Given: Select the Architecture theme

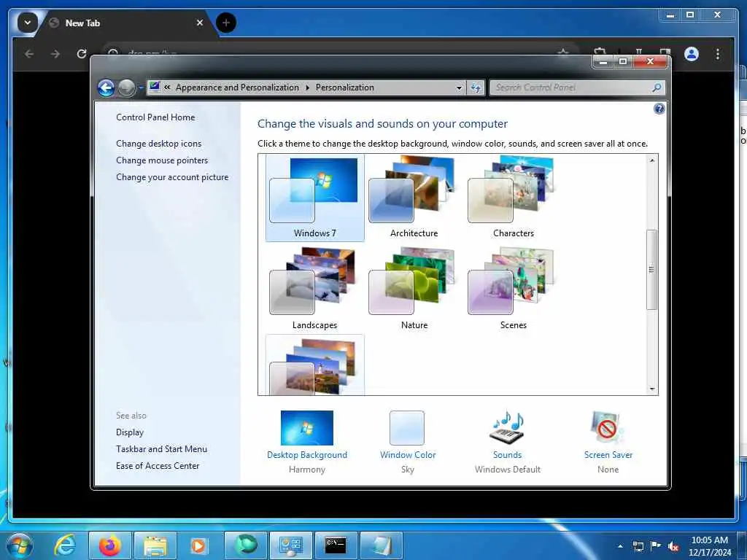Looking at the screenshot, I should point(414,198).
